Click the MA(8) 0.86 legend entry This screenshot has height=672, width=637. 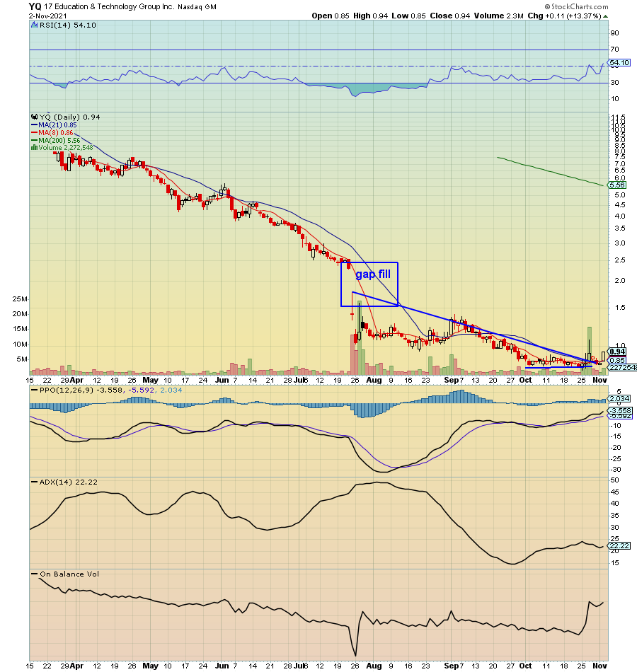pos(53,132)
